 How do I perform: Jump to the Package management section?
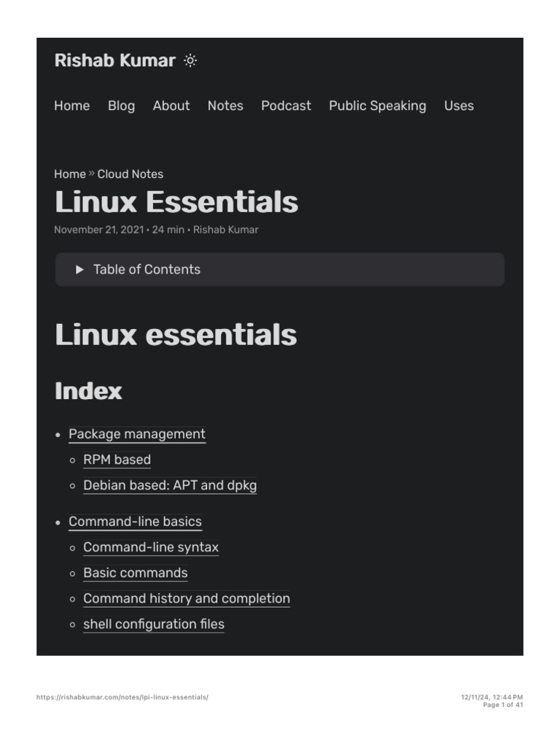click(137, 434)
